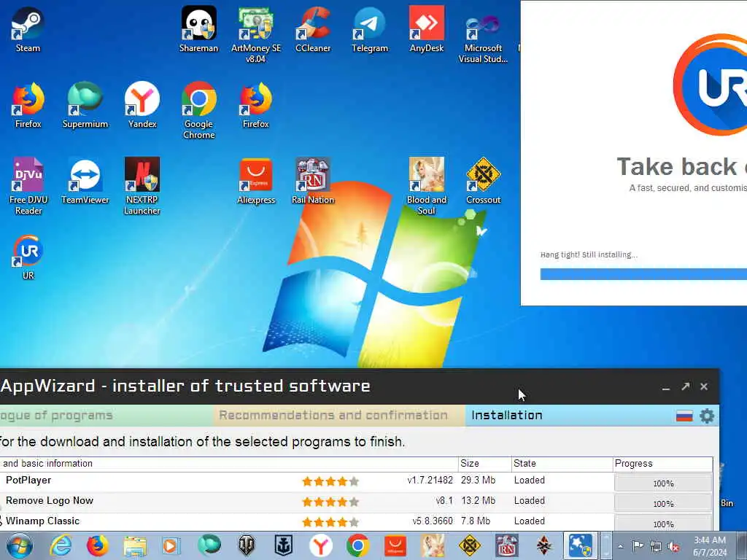The height and width of the screenshot is (560, 747).
Task: Open AppWizard settings gear
Action: coord(706,416)
